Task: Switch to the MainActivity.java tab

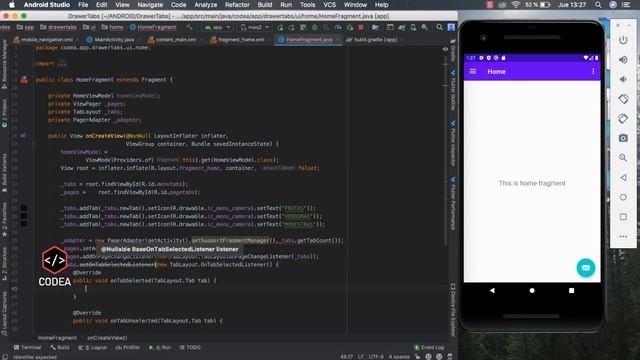Action: (x=111, y=40)
